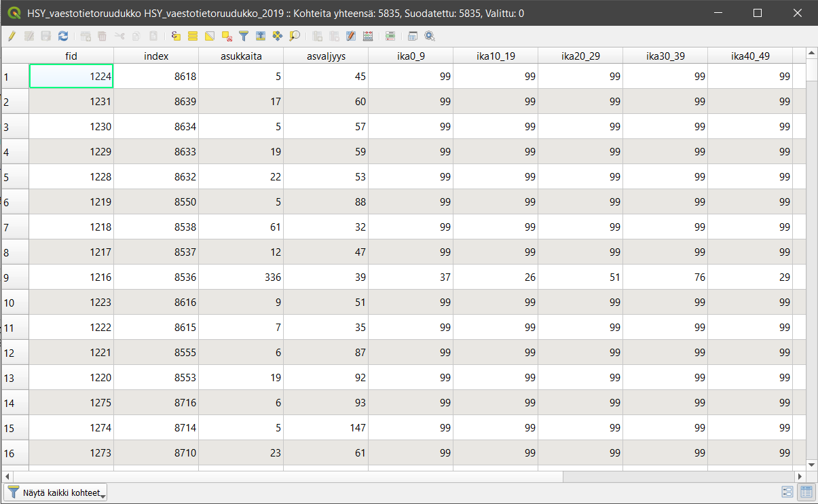Sort by the asukkaita column header
The height and width of the screenshot is (504, 818).
click(240, 56)
